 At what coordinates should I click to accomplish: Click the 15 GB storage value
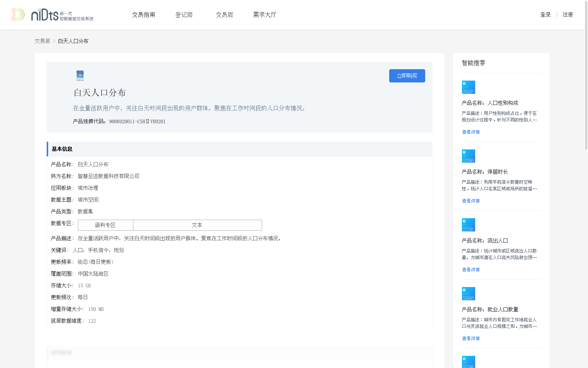(x=84, y=286)
